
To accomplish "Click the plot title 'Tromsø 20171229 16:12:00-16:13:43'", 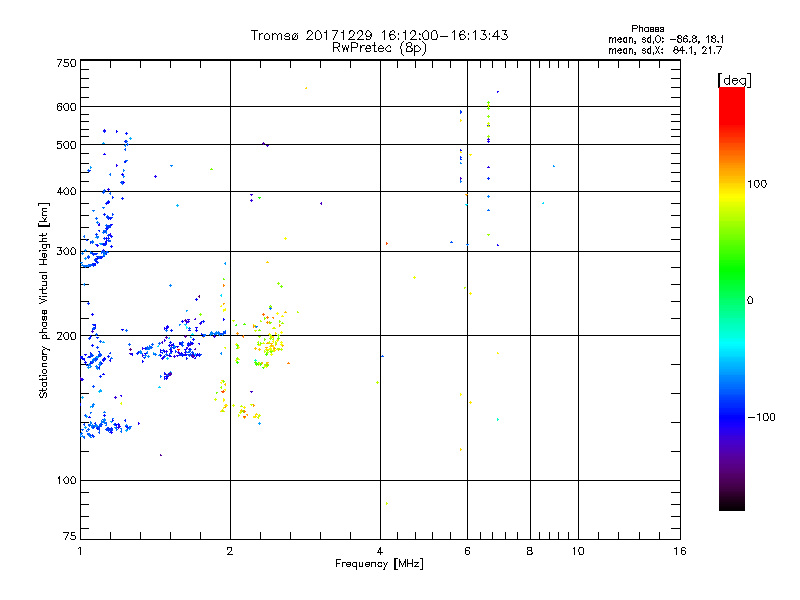I will pos(379,35).
